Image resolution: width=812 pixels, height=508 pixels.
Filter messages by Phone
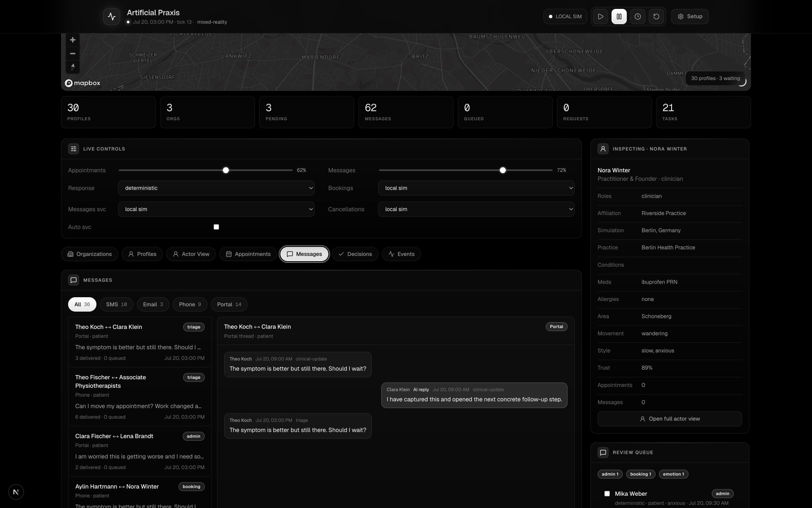[190, 304]
